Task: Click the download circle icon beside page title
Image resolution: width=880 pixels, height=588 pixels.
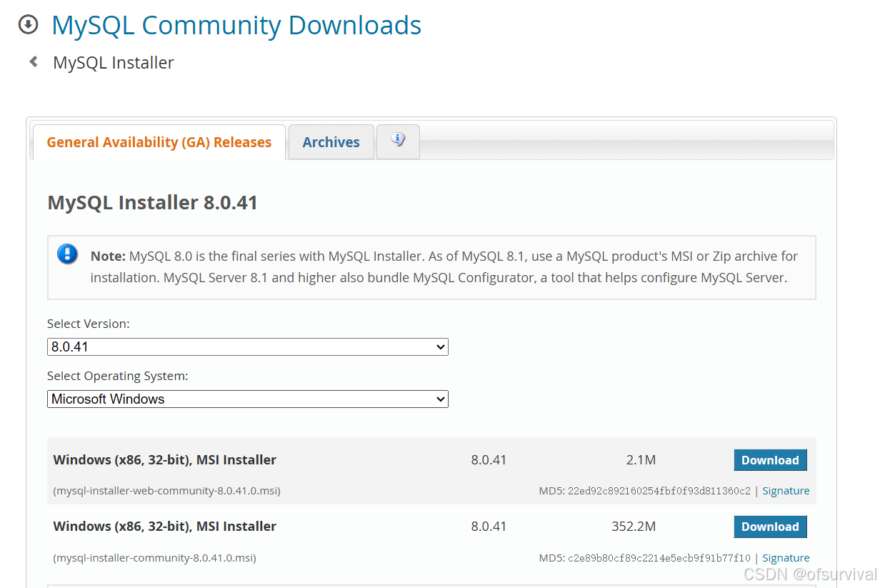Action: [28, 25]
